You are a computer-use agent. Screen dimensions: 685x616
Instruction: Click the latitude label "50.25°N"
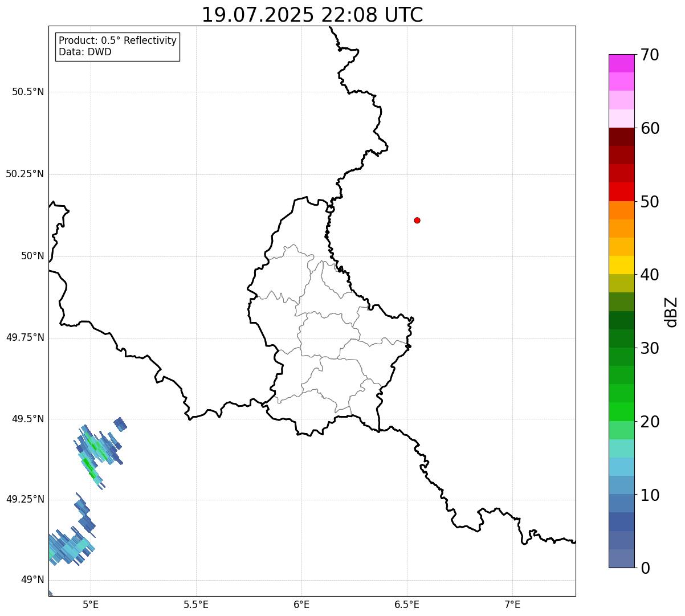(x=25, y=174)
